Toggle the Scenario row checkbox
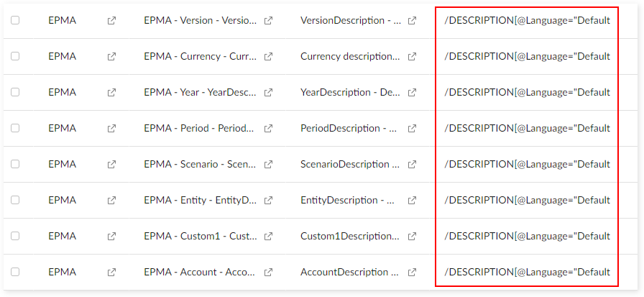This screenshot has height=297, width=644. click(15, 165)
